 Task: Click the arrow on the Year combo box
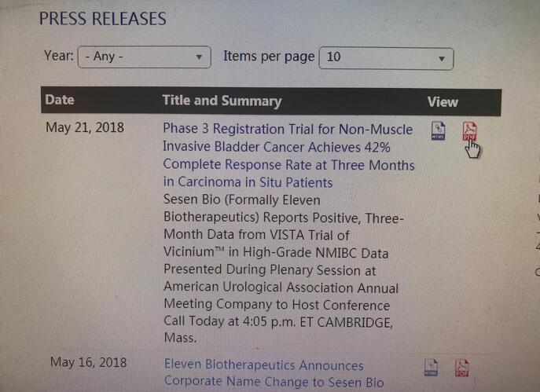click(x=200, y=58)
